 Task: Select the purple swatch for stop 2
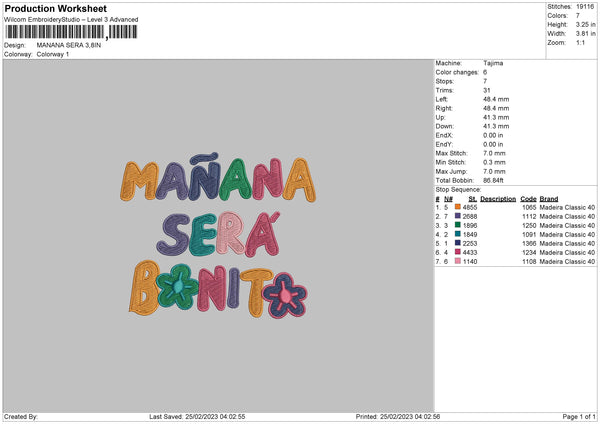(458, 216)
